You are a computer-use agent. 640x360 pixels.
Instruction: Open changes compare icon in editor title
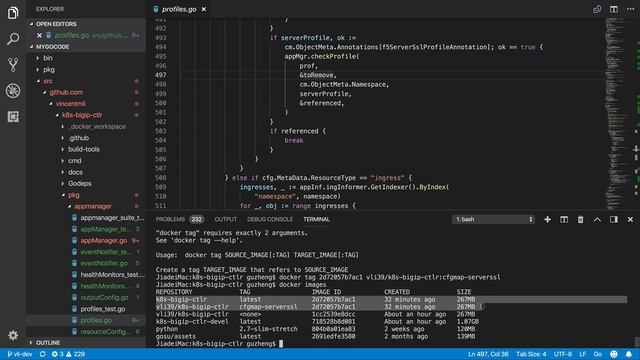(597, 9)
